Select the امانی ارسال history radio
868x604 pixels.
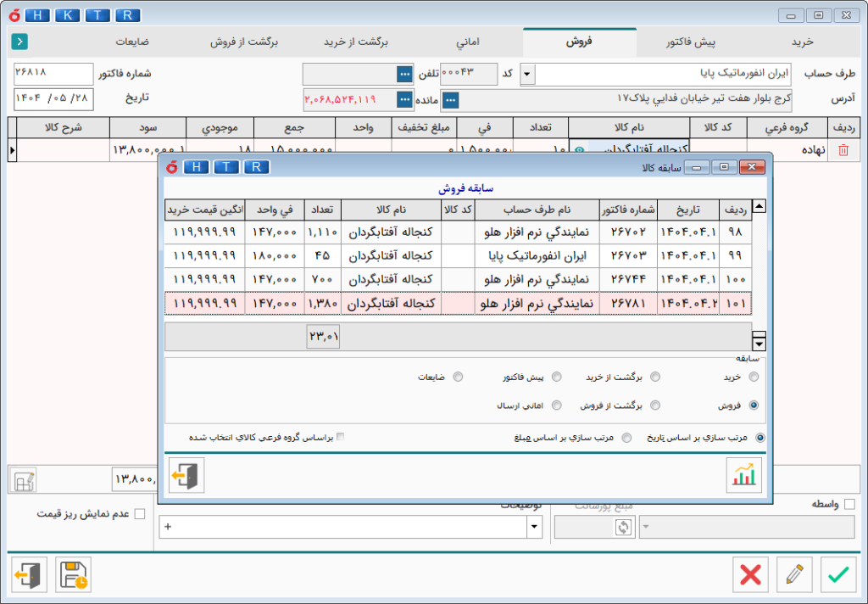(556, 405)
